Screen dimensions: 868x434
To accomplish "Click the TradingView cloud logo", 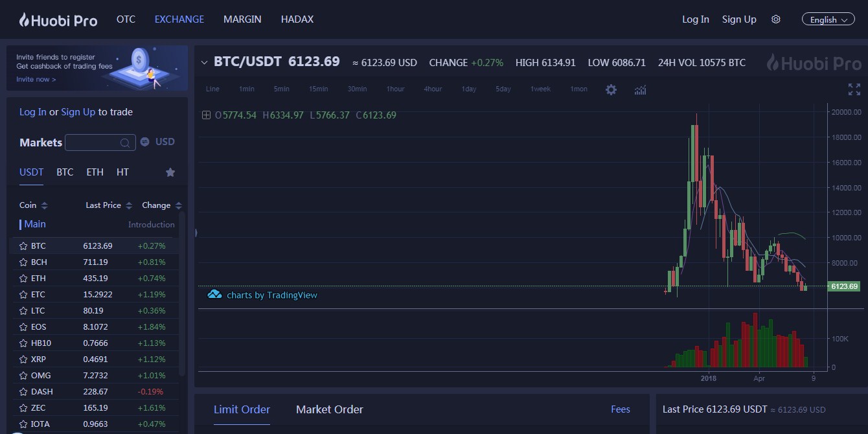I will [x=214, y=295].
